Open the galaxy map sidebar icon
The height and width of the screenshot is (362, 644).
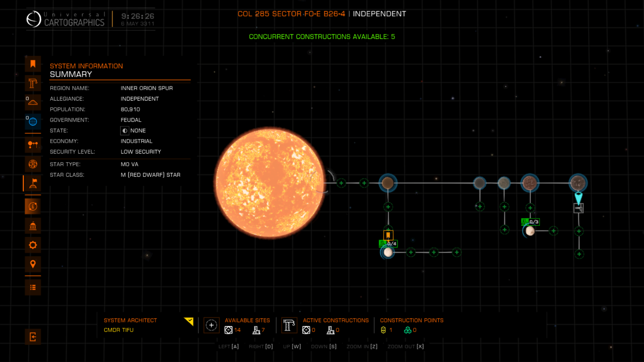pyautogui.click(x=33, y=164)
